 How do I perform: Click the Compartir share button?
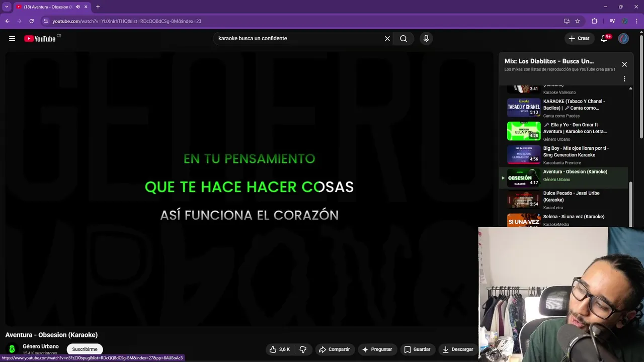tap(335, 349)
